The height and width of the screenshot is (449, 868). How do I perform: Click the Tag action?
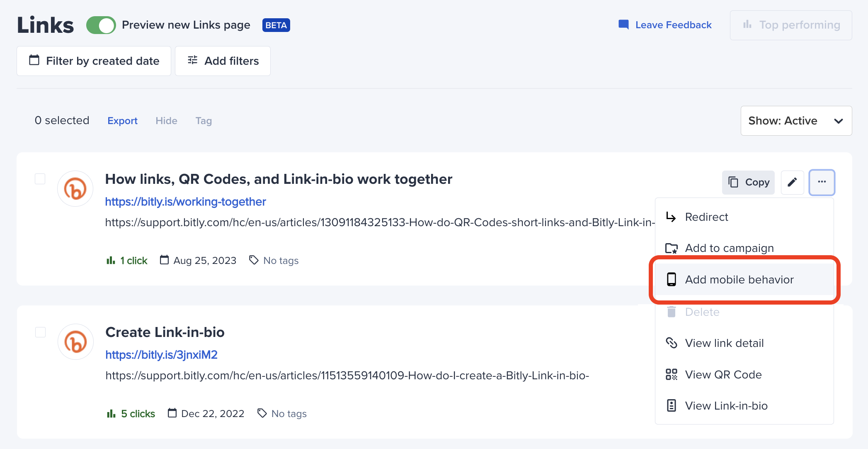204,121
